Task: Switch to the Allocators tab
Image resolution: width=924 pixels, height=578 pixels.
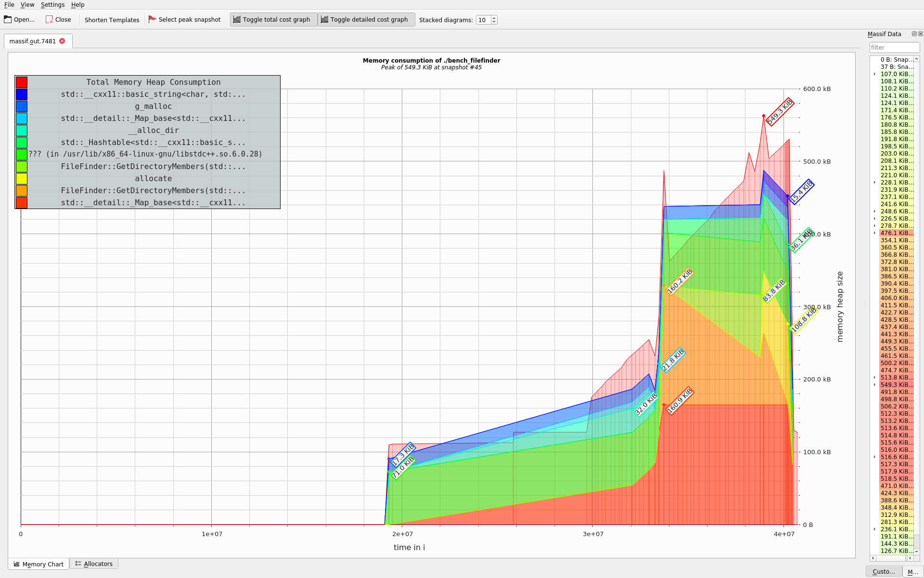Action: tap(94, 564)
